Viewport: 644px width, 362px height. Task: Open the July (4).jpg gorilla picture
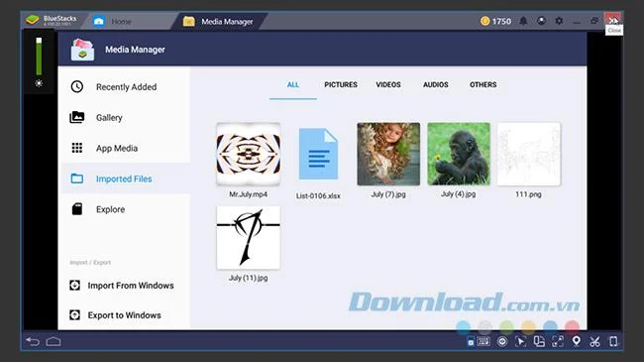pyautogui.click(x=459, y=154)
